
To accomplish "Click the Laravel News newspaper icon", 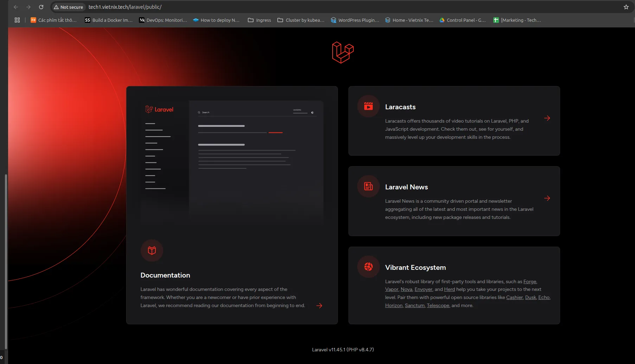I will 368,186.
